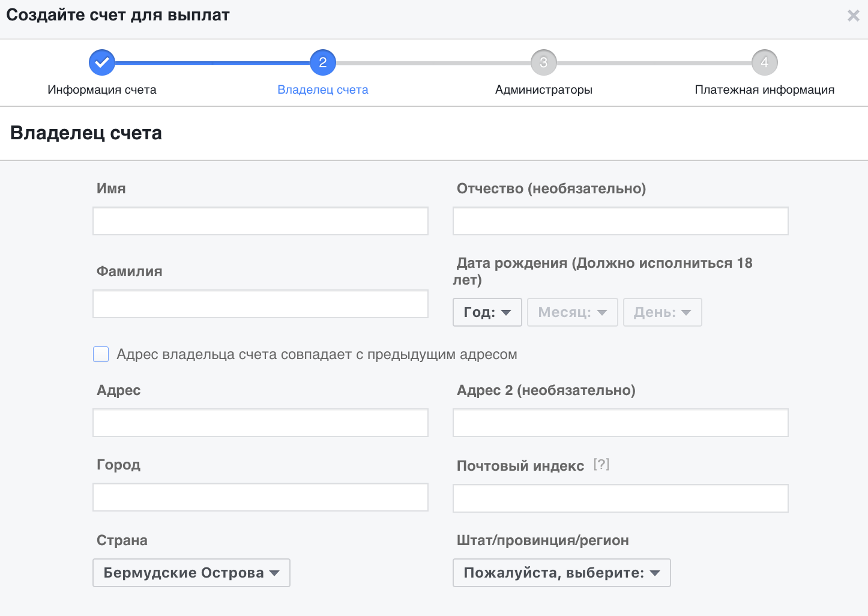The height and width of the screenshot is (616, 868).
Task: Go to the Платежная информация step
Action: pyautogui.click(x=765, y=89)
